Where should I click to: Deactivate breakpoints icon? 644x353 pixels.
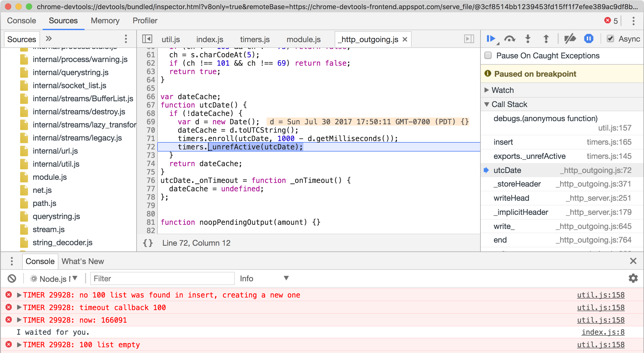(x=570, y=39)
